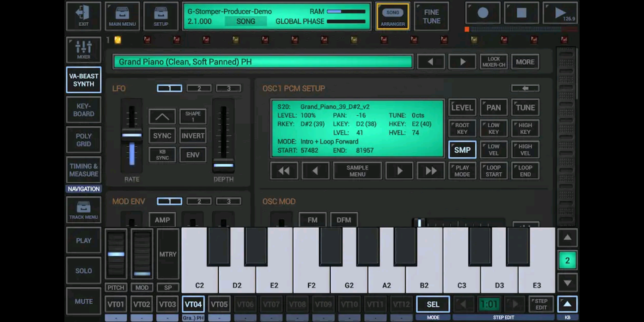This screenshot has width=644, height=322.
Task: Toggle the MUTE button
Action: coord(83,301)
